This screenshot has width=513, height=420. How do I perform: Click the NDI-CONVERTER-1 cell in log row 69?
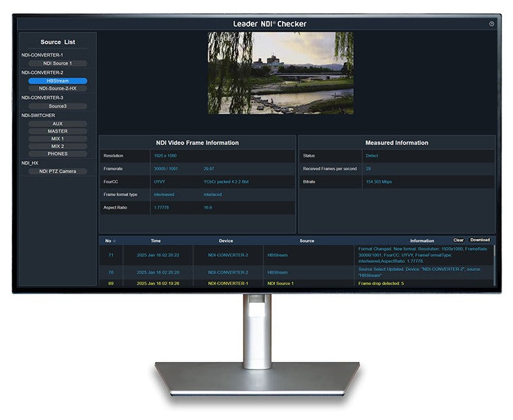point(228,283)
